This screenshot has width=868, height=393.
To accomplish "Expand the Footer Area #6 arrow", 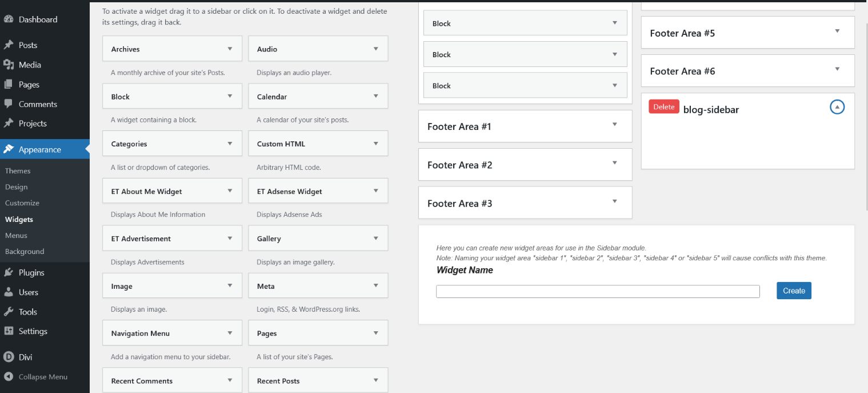I will [837, 69].
